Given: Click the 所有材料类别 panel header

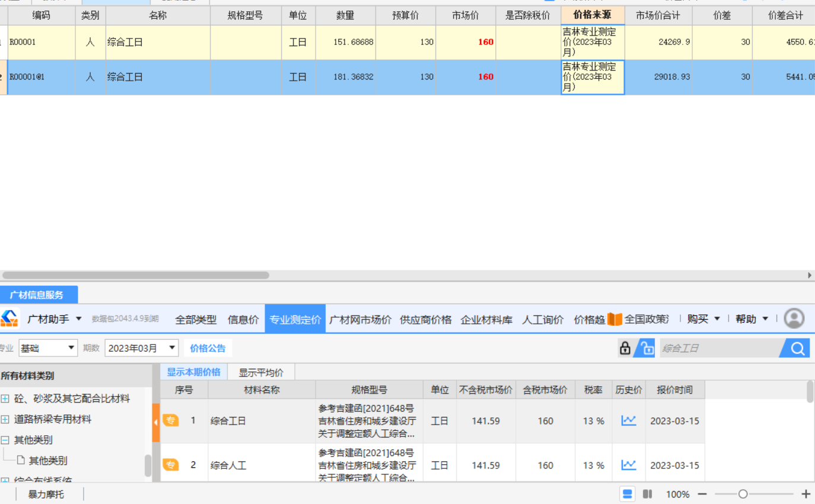Looking at the screenshot, I should tap(76, 375).
